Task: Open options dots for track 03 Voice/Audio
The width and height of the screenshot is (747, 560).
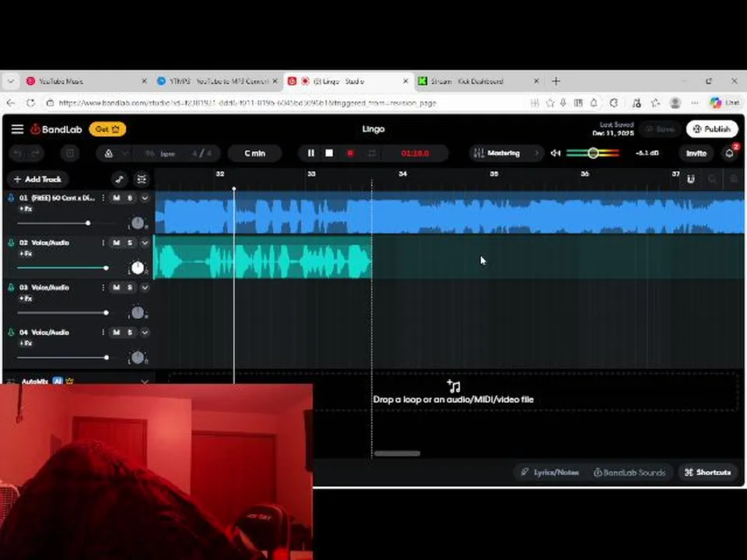Action: point(103,288)
